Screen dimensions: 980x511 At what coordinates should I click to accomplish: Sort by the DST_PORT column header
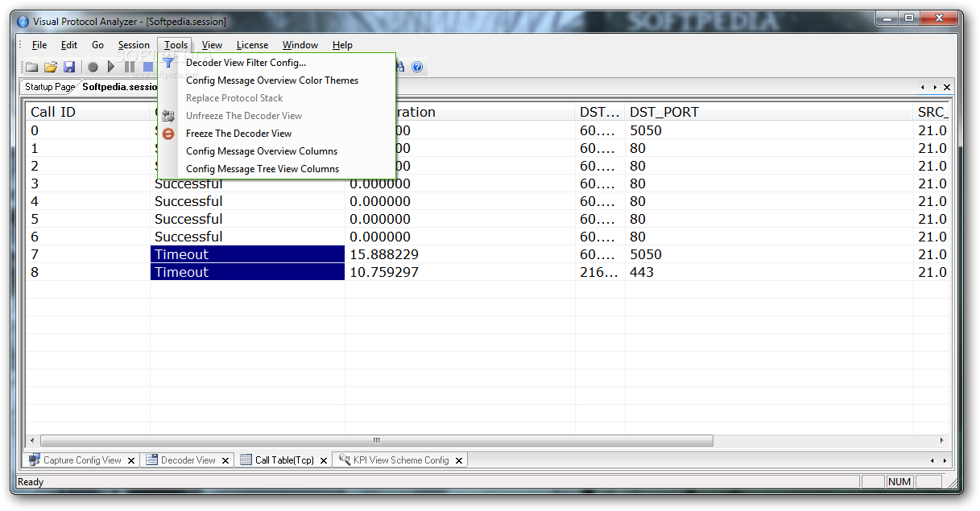click(x=769, y=112)
